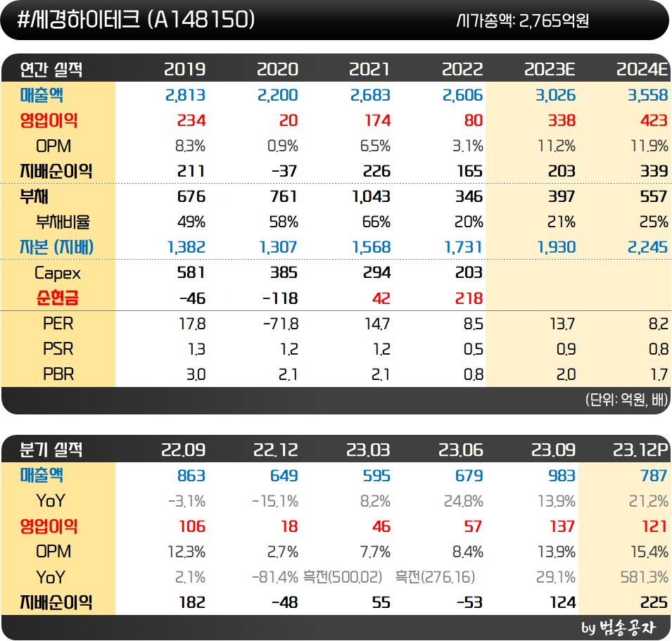The height and width of the screenshot is (641, 672).
Task: Select the 23.09 quarterly operating profit 137
Action: point(562,526)
